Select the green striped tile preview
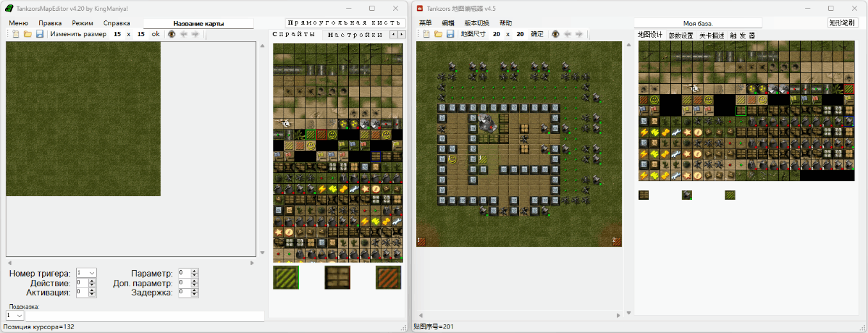Image resolution: width=868 pixels, height=333 pixels. (x=285, y=277)
